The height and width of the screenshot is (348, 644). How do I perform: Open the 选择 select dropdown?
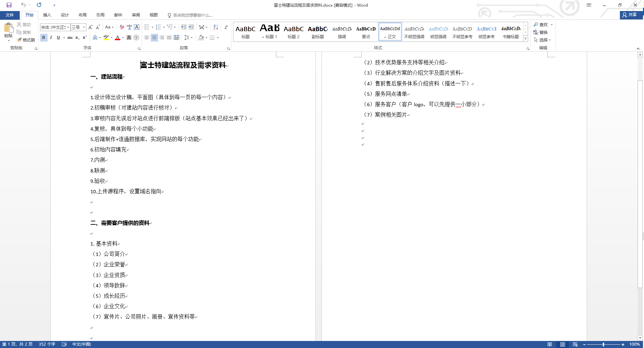(x=543, y=40)
